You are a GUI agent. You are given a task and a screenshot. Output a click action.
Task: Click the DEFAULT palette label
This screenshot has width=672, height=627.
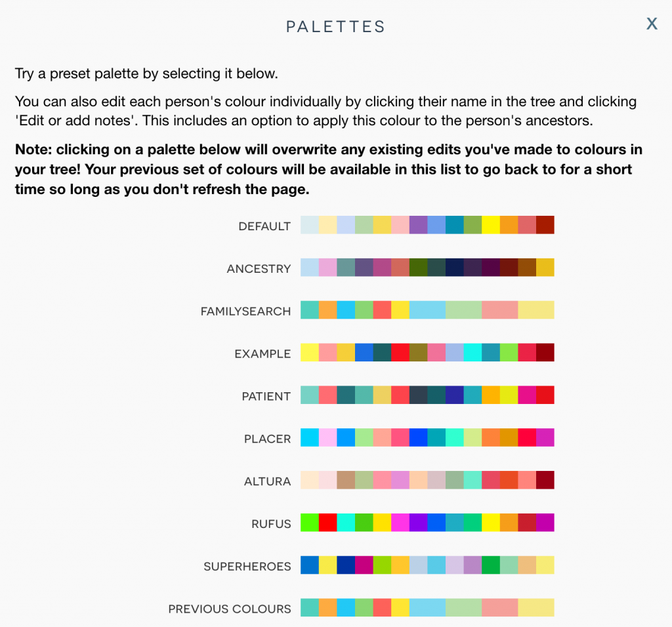pos(264,226)
